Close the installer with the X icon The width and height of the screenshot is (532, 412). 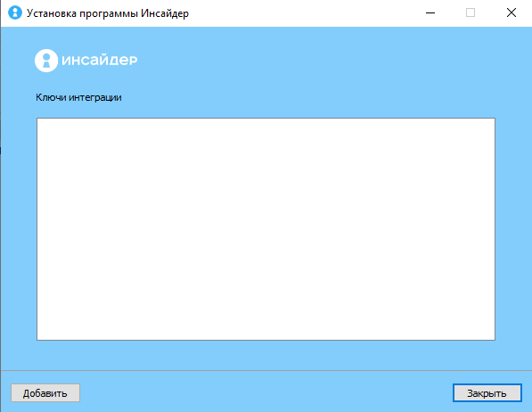click(x=511, y=12)
